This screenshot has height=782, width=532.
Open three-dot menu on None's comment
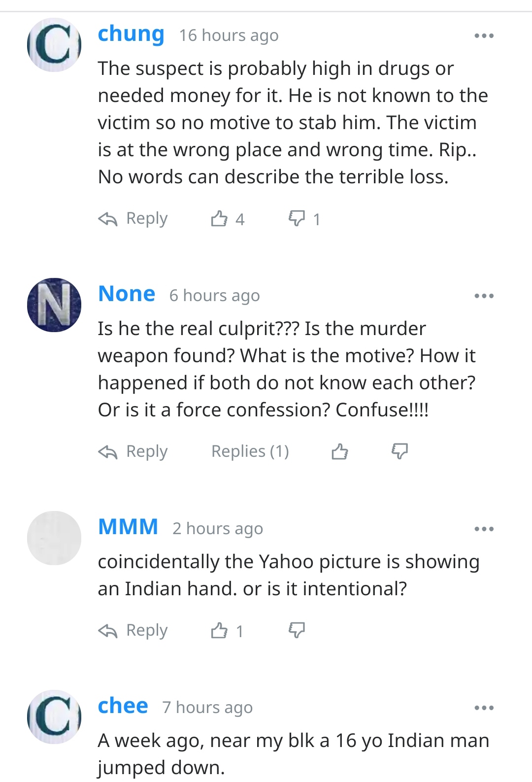[x=484, y=296]
